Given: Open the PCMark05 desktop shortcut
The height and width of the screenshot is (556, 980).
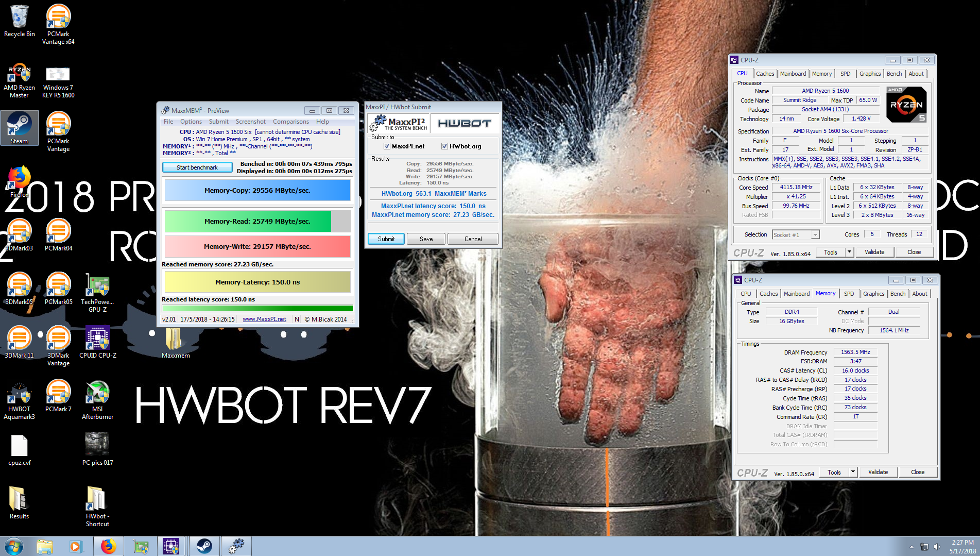Looking at the screenshot, I should [58, 289].
